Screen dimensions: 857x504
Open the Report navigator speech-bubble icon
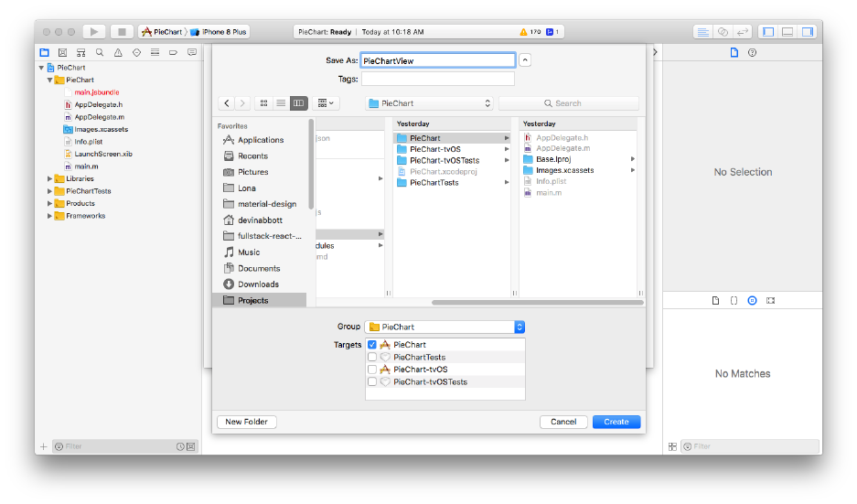coord(192,52)
